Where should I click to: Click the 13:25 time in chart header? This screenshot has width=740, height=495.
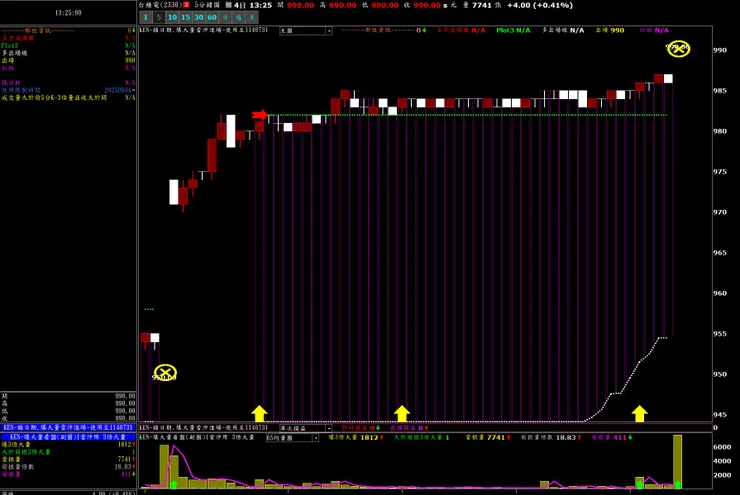261,5
